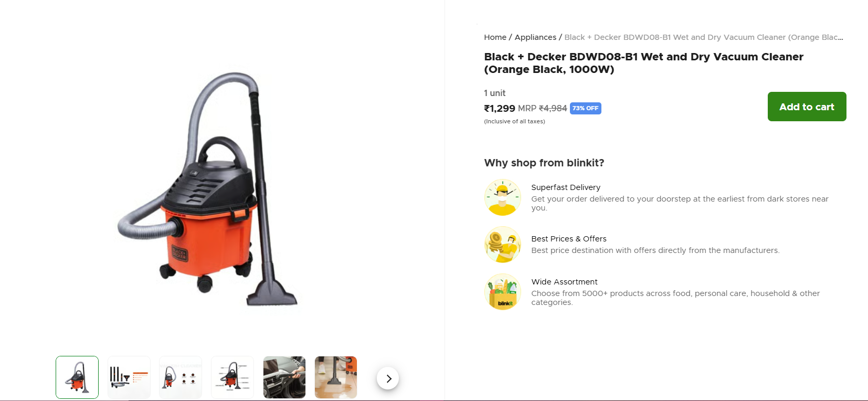Click the main vacuum cleaner product image

[207, 189]
